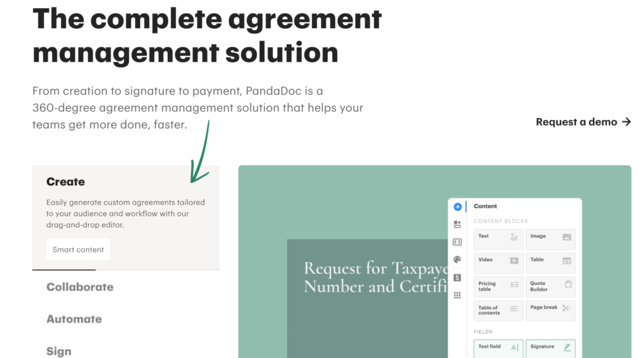Click the Content panel heading
The image size is (644, 358).
485,206
